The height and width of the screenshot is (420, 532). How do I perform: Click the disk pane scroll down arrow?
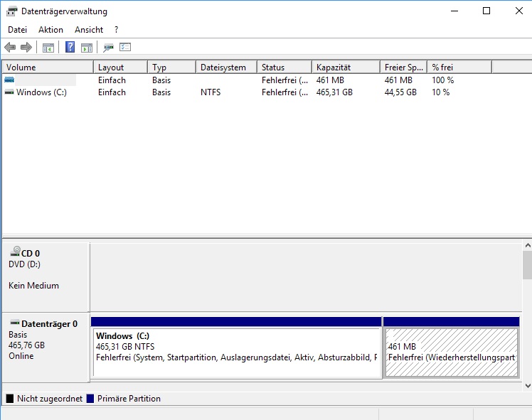pos(528,386)
